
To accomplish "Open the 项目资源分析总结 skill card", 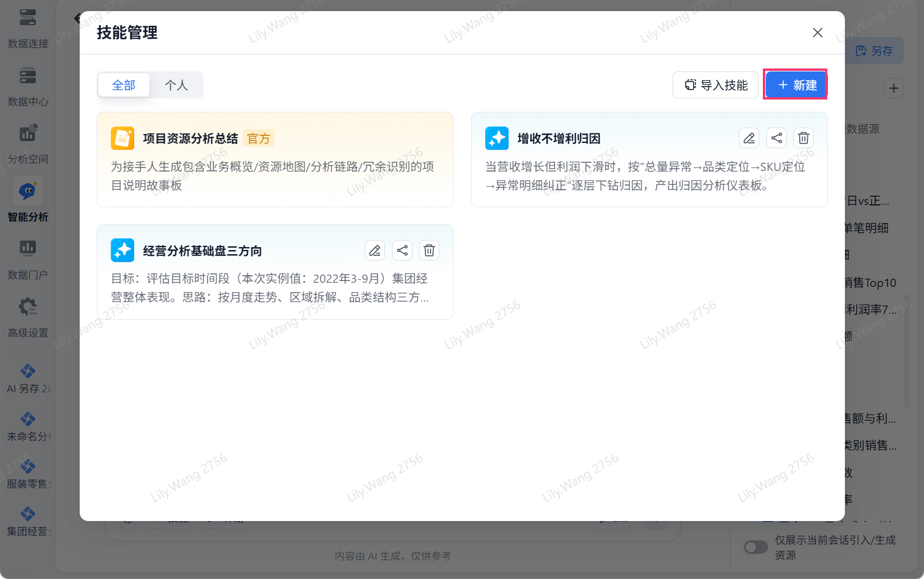I will (275, 159).
